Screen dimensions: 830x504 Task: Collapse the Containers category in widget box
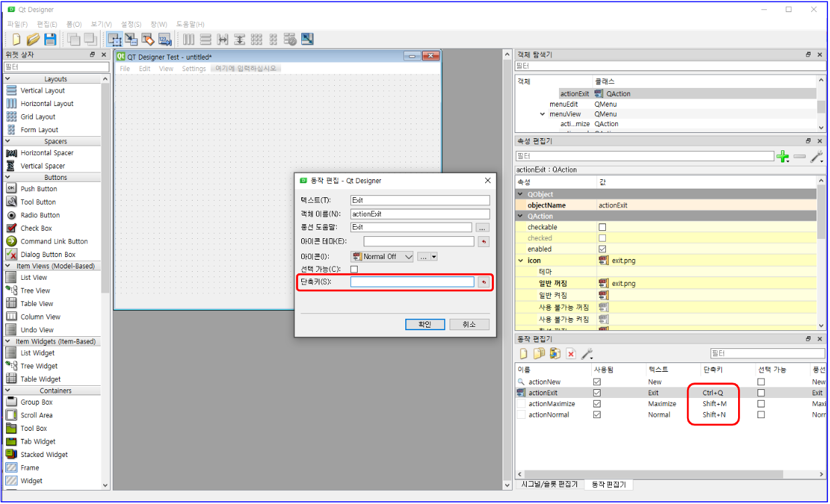coord(8,391)
